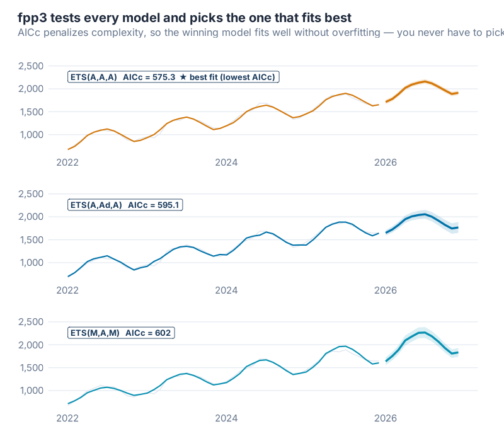Click the star icon in best fit label

(183, 77)
